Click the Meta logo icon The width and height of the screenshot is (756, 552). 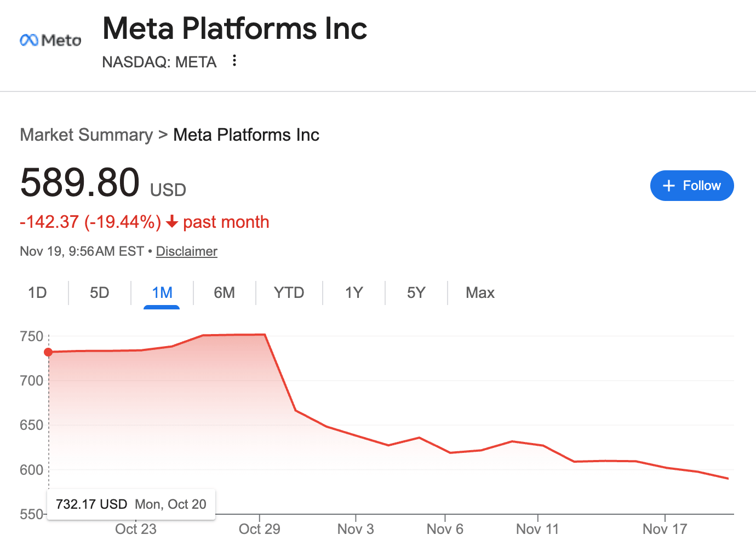click(50, 40)
